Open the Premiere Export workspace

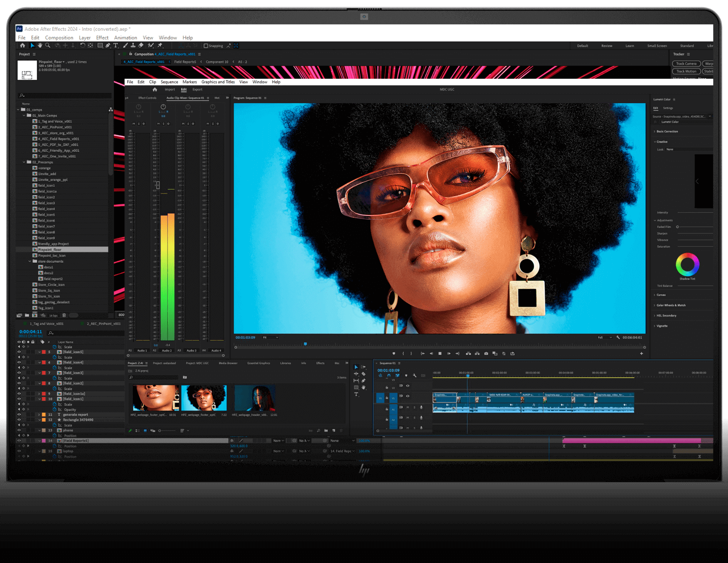[x=197, y=89]
